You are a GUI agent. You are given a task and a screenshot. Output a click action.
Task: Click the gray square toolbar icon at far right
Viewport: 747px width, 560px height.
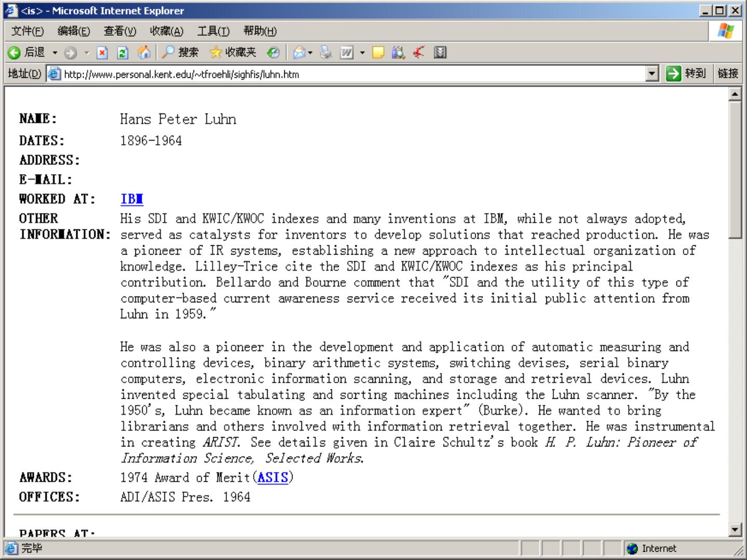coord(440,52)
